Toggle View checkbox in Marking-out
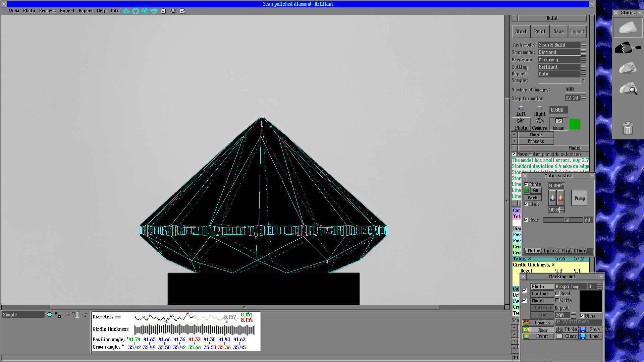Viewport: 644px width, 362px height. (x=582, y=316)
